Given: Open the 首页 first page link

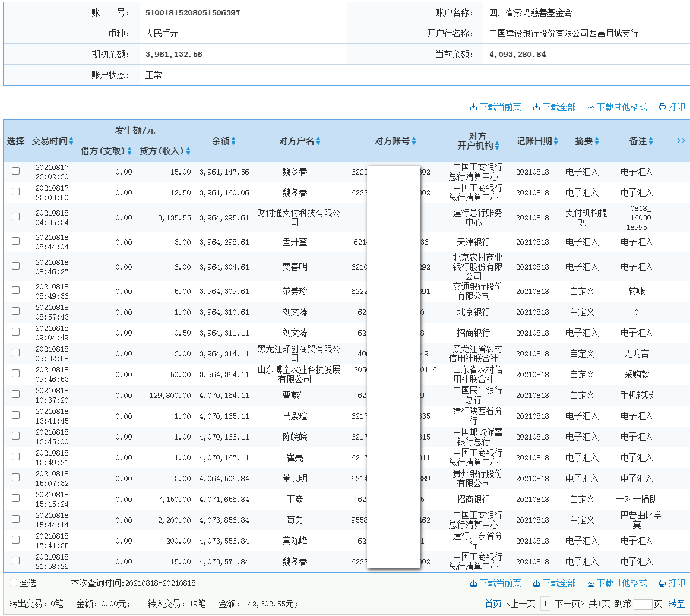Looking at the screenshot, I should click(493, 604).
